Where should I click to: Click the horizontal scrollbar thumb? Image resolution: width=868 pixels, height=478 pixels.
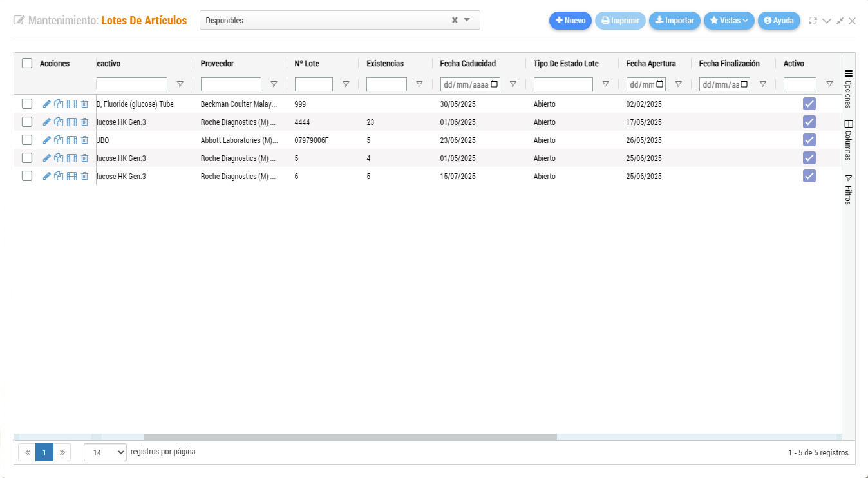350,437
